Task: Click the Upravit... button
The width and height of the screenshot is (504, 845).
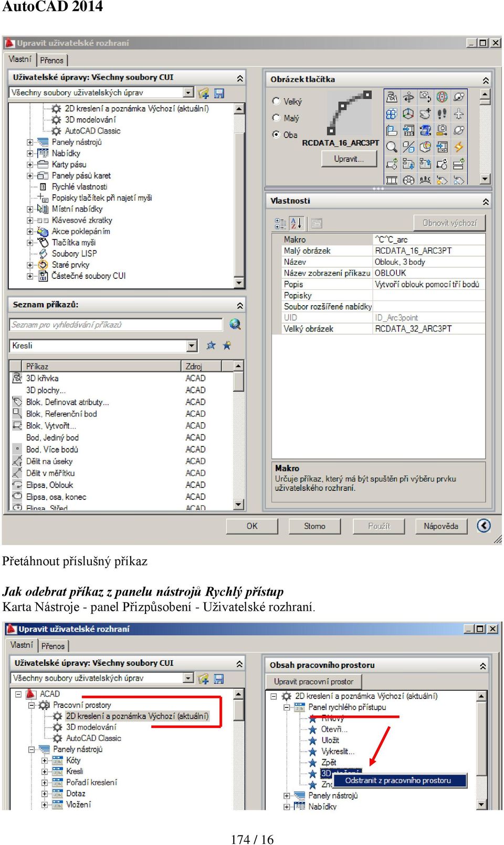Action: point(349,159)
